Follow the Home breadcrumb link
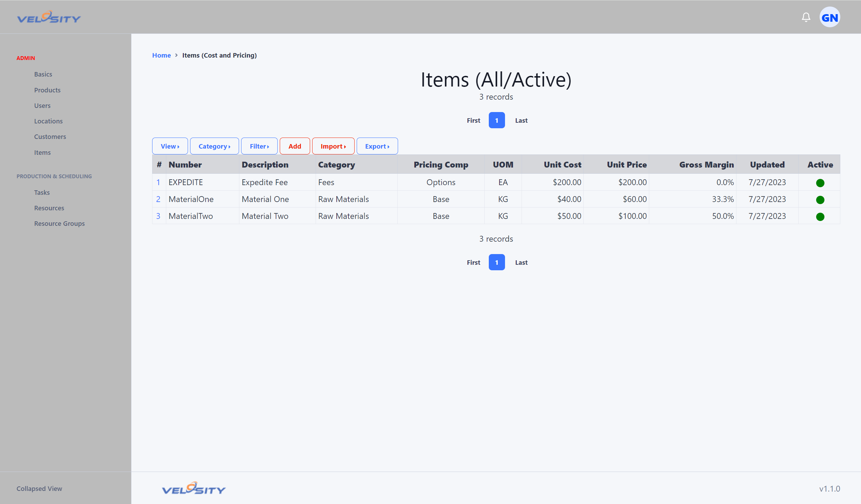This screenshot has height=504, width=861. (x=161, y=55)
